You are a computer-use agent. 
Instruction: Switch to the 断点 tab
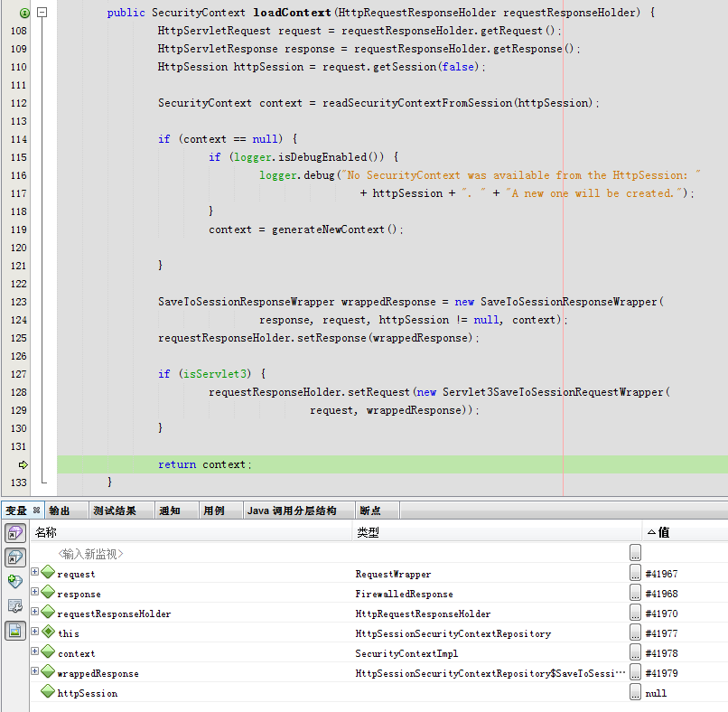370,511
